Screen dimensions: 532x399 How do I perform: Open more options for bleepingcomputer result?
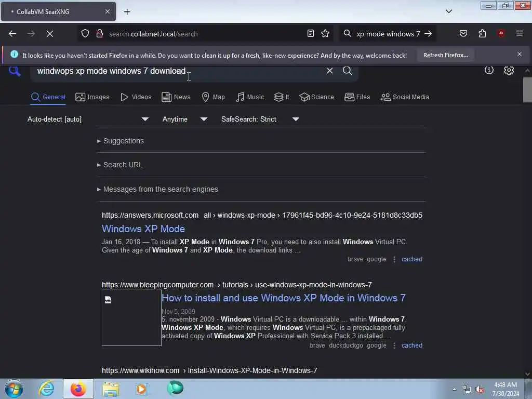point(394,345)
